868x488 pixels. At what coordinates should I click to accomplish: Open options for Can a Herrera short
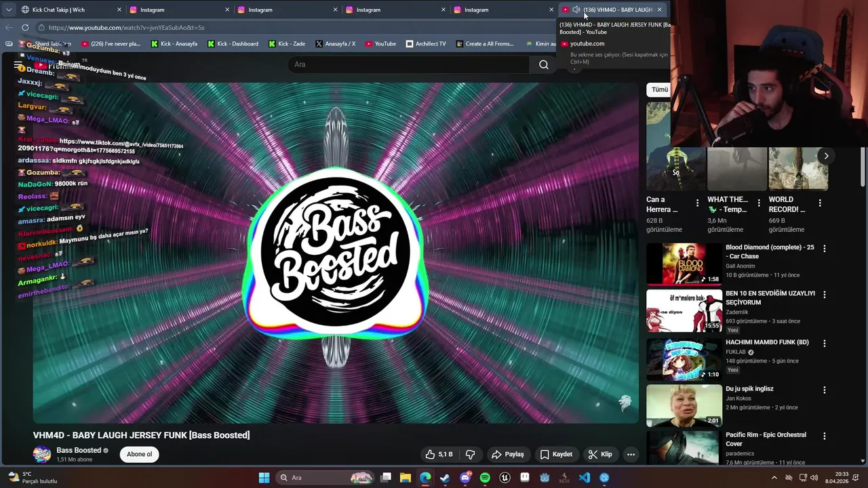click(x=697, y=203)
